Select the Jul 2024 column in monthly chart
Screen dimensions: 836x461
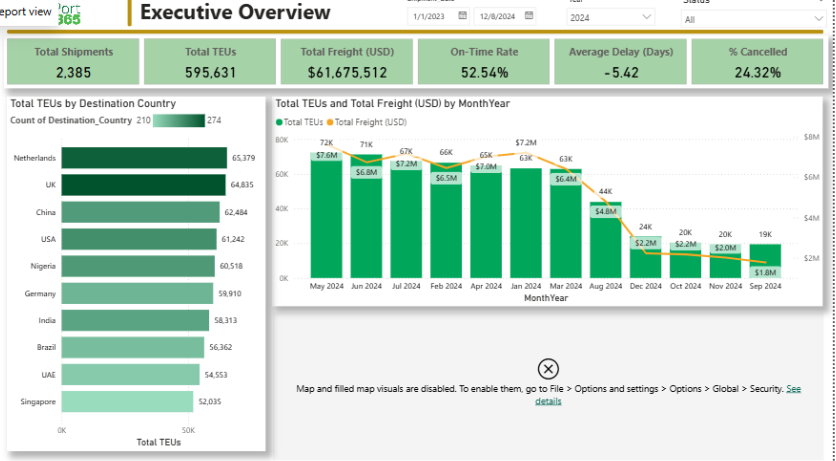pyautogui.click(x=406, y=220)
